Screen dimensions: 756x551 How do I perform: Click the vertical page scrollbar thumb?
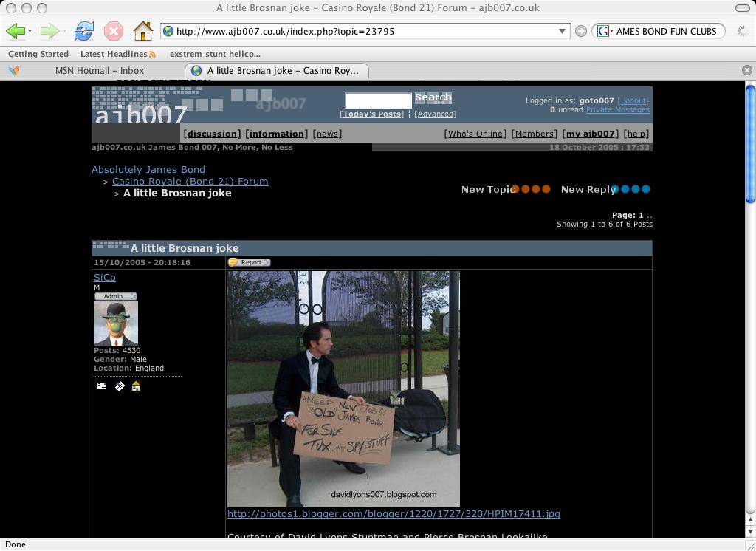(750, 144)
